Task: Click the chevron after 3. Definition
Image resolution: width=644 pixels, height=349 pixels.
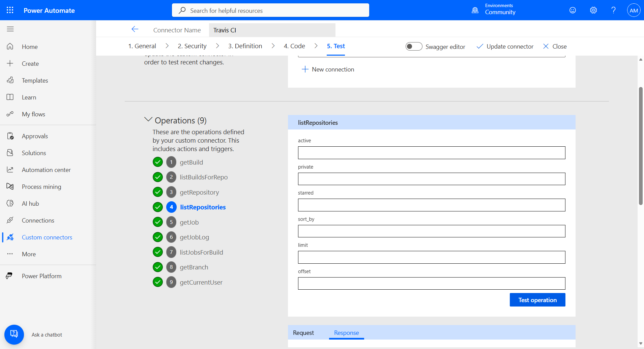Action: coord(273,46)
